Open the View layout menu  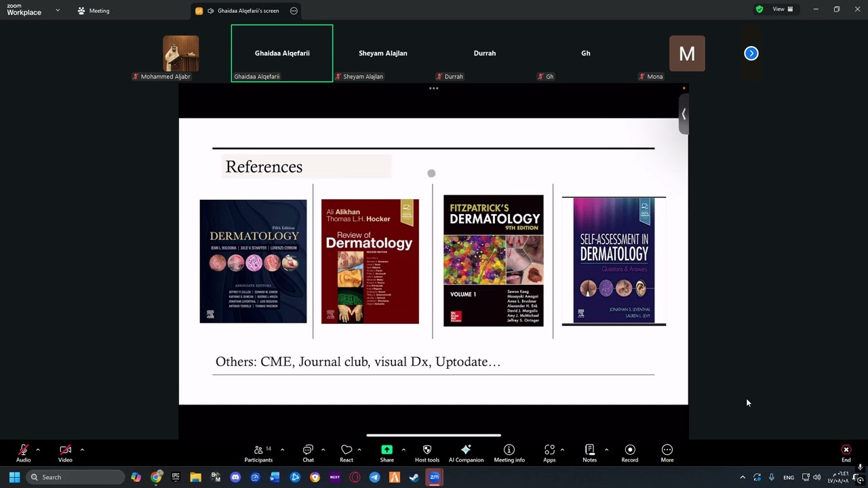(x=783, y=9)
